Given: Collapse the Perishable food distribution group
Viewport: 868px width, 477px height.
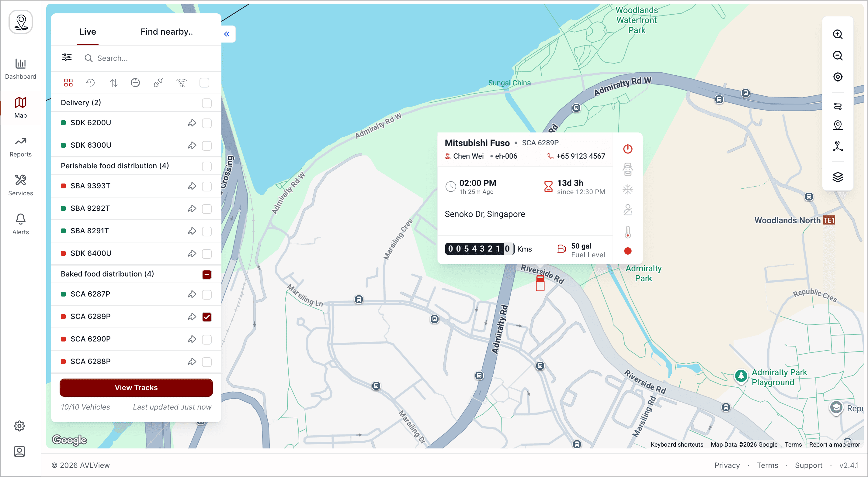Looking at the screenshot, I should [115, 166].
